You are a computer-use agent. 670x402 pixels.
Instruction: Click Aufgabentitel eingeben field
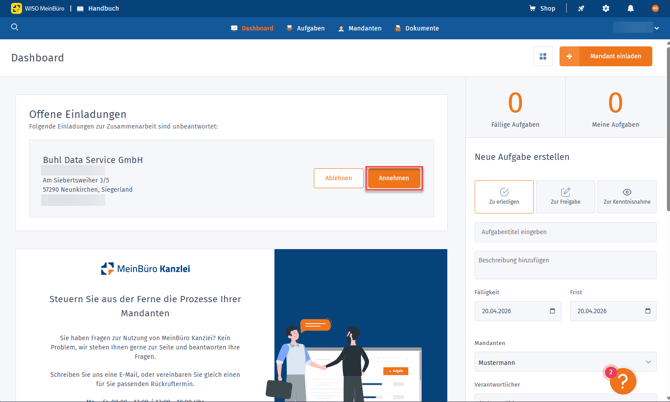(x=565, y=232)
